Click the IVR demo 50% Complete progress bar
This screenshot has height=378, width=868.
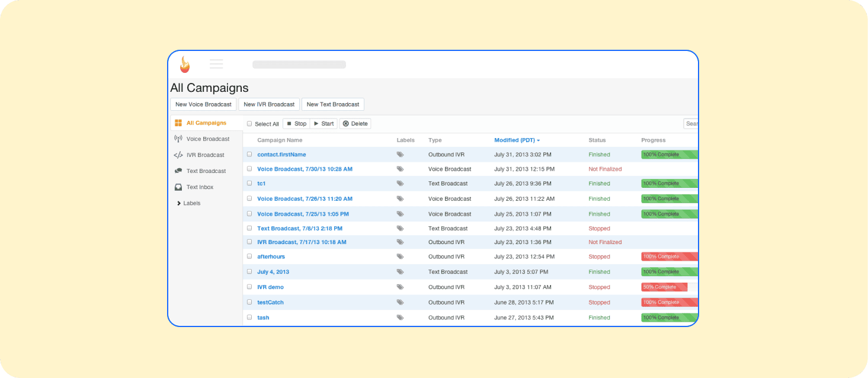(664, 287)
